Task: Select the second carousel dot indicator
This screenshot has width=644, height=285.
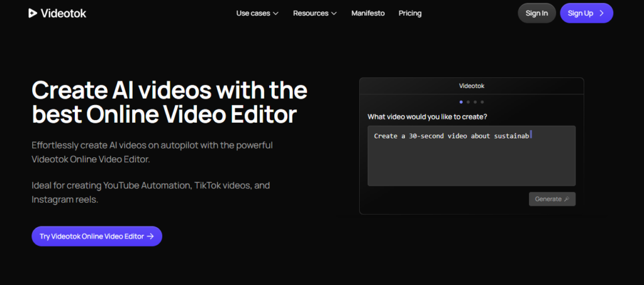Action: [468, 102]
